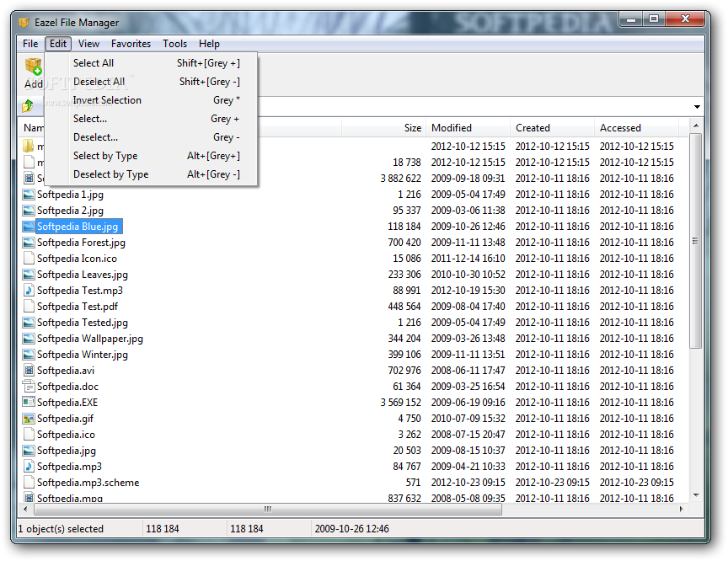The image size is (728, 561).
Task: Click size value 702 976
Action: point(404,371)
